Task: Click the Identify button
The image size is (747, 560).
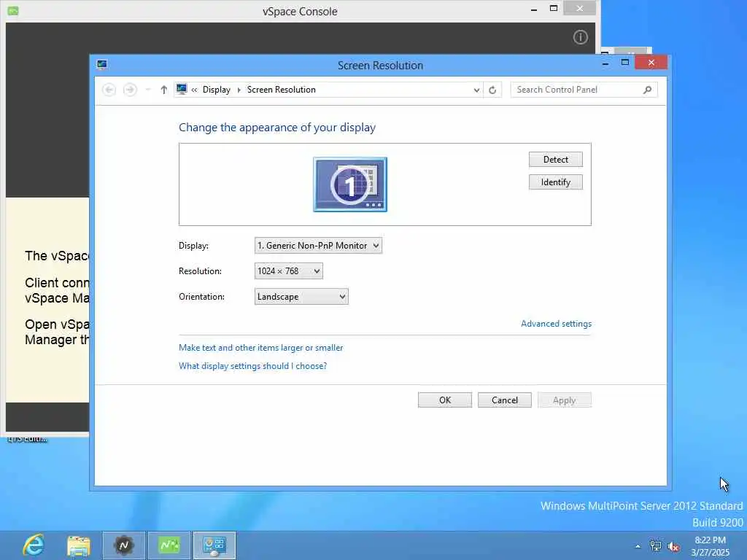Action: pos(555,182)
